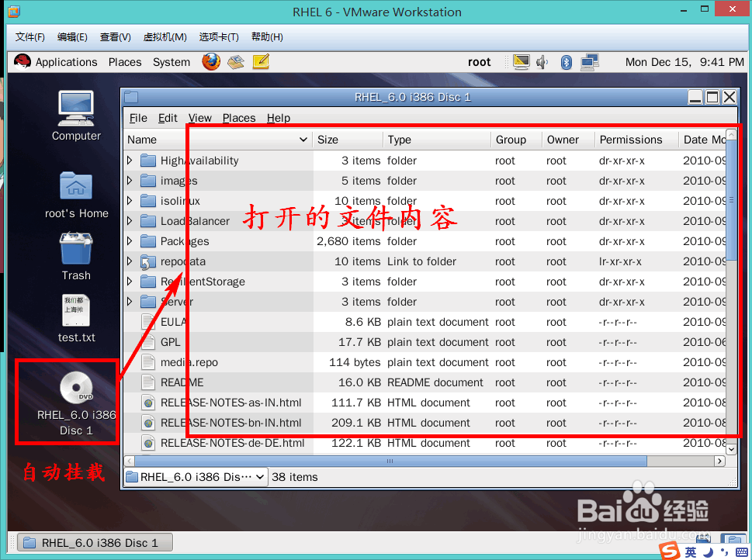This screenshot has width=752, height=560.
Task: Expand the Server folder tree
Action: [130, 302]
